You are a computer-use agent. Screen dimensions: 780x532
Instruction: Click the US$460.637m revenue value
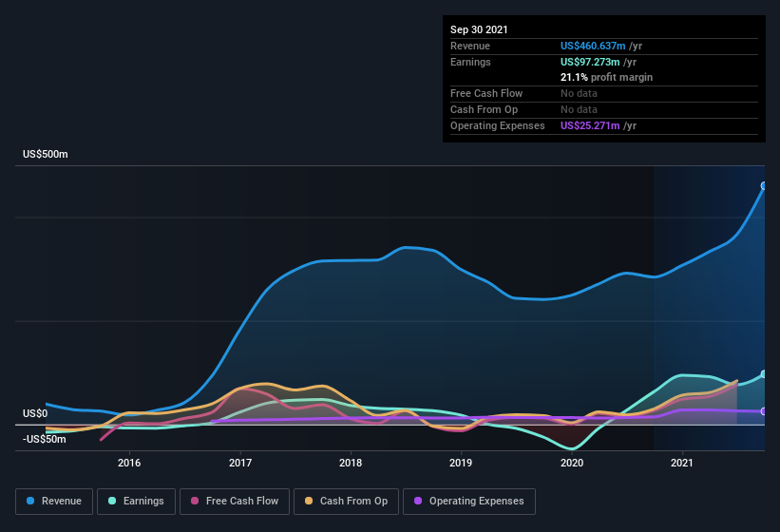[x=593, y=46]
